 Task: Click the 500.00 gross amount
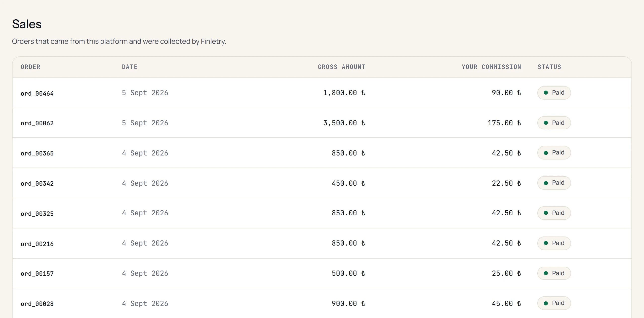[348, 273]
